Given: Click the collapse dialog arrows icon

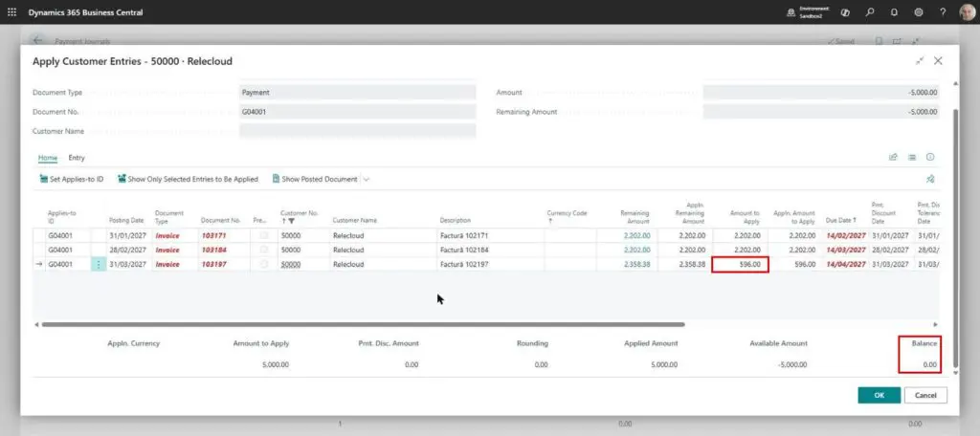Looking at the screenshot, I should point(920,60).
